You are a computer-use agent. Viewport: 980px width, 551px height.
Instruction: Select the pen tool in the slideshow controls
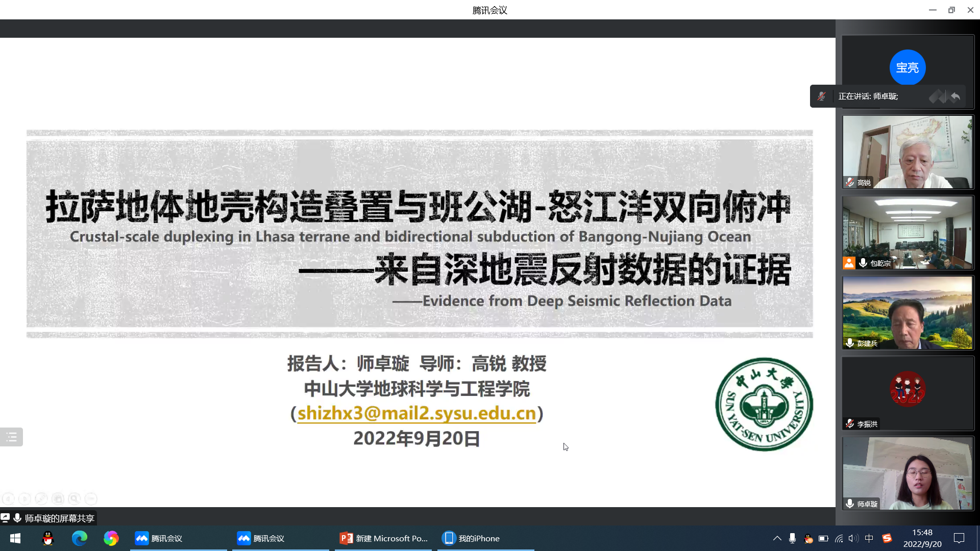[41, 498]
